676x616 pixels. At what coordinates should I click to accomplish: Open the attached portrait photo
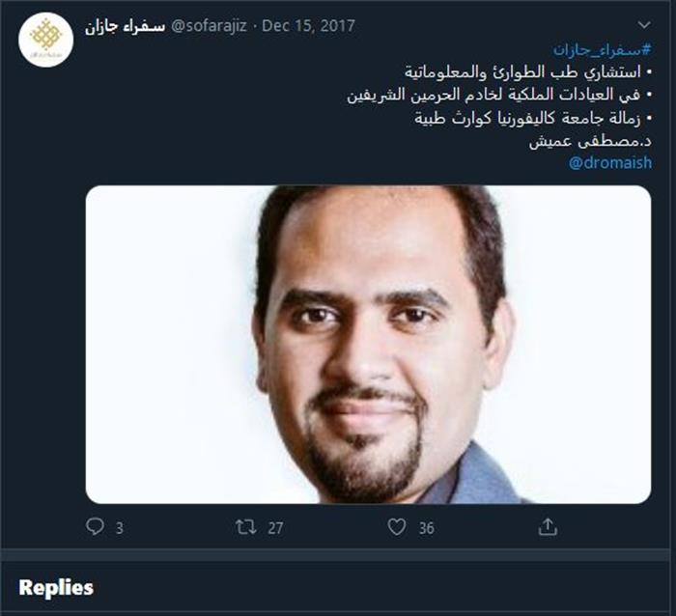[x=368, y=345]
